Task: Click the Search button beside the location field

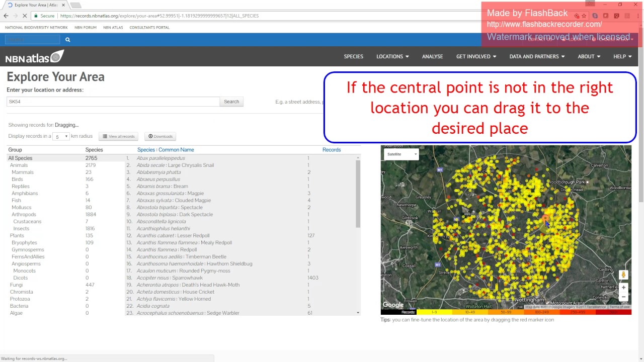Action: [231, 102]
